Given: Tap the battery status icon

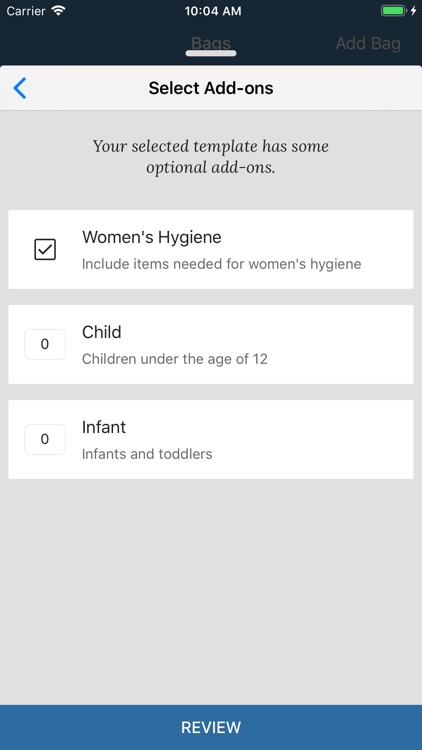Looking at the screenshot, I should 393,11.
